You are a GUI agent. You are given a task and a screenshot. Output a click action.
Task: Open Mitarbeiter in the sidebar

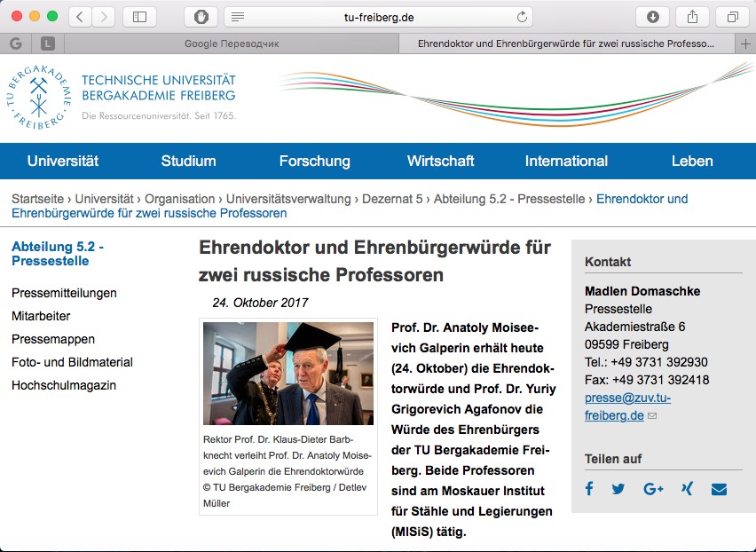tap(41, 316)
